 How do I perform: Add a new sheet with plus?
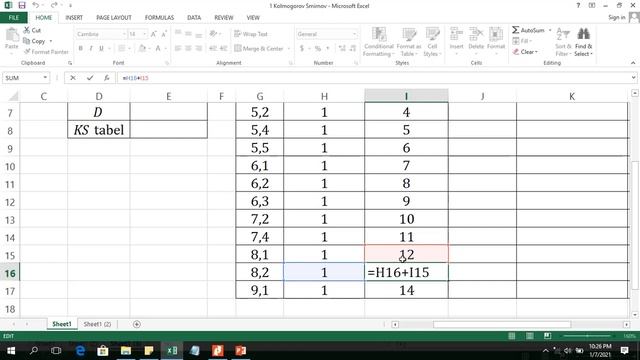tap(137, 324)
